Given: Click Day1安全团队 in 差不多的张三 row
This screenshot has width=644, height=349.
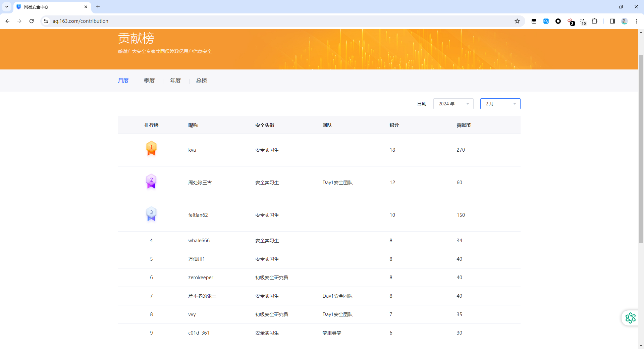Looking at the screenshot, I should click(x=337, y=296).
